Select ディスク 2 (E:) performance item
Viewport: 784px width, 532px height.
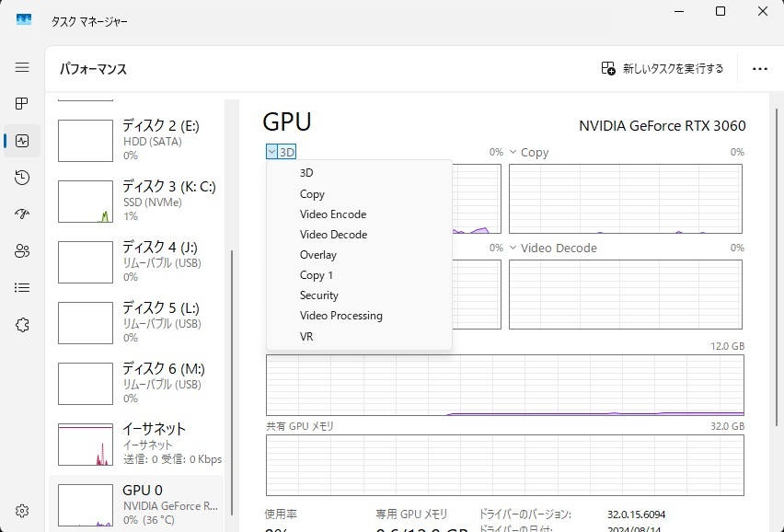coord(136,140)
